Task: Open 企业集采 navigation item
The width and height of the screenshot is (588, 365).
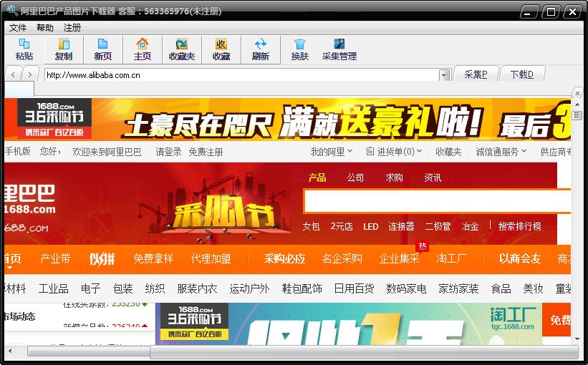Action: [399, 258]
